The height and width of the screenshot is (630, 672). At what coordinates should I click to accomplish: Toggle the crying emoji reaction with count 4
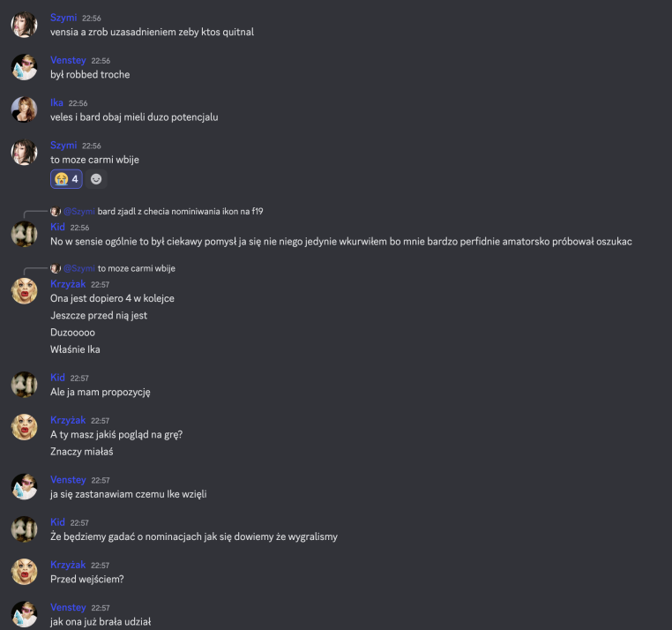coord(66,179)
